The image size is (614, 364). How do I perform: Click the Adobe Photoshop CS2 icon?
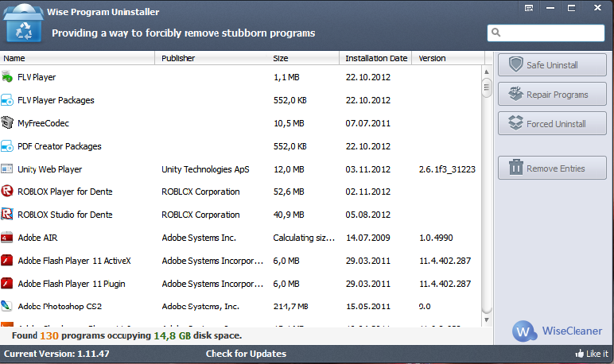[8, 306]
